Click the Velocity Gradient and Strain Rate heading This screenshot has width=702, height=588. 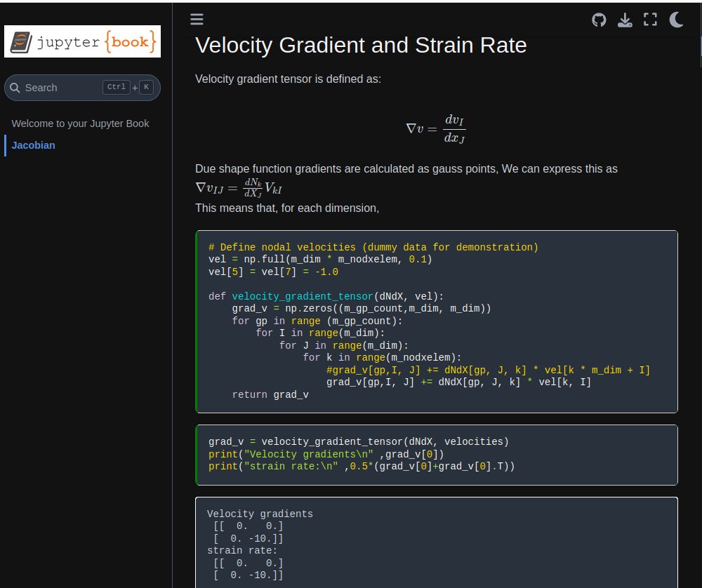coord(361,45)
